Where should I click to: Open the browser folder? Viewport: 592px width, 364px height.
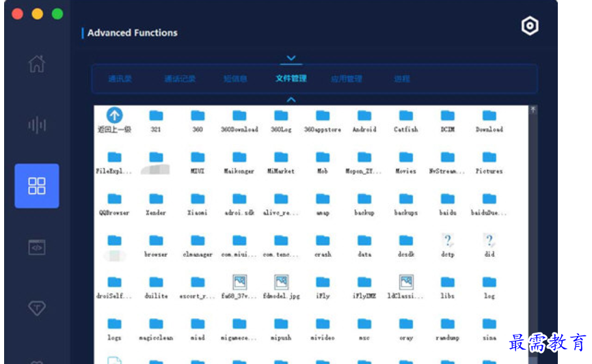click(156, 240)
